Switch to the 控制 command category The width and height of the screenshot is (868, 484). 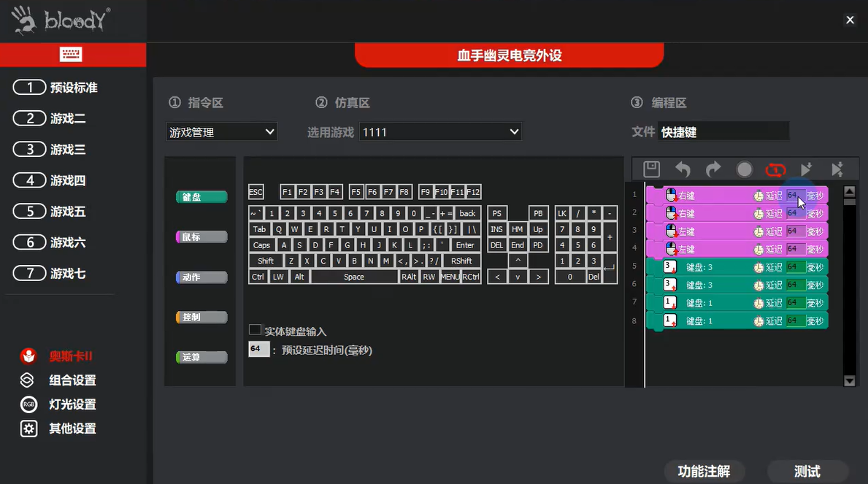[201, 317]
